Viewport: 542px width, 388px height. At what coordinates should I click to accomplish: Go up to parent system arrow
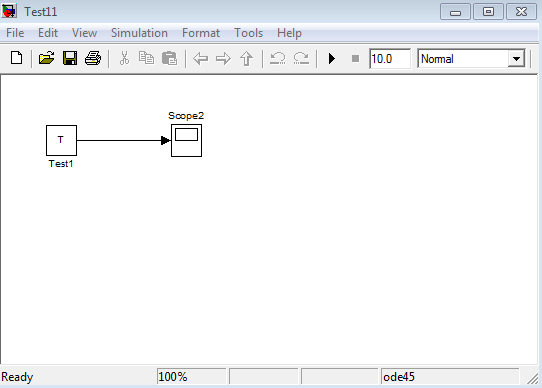pos(246,58)
